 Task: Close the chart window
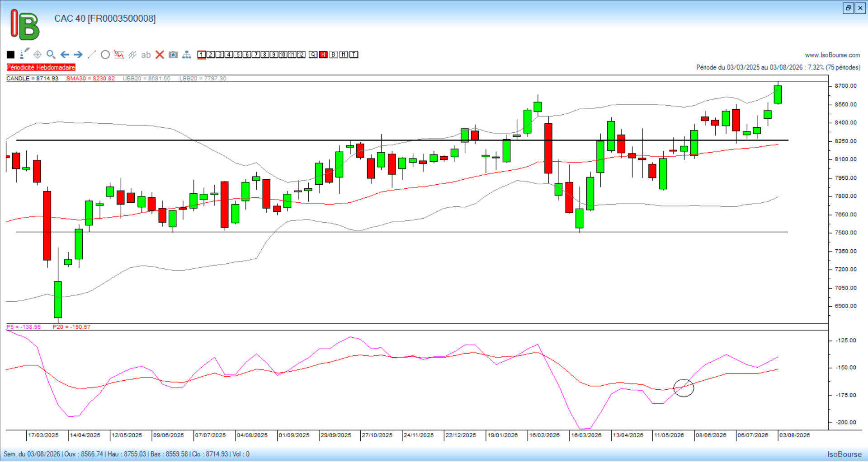point(860,8)
